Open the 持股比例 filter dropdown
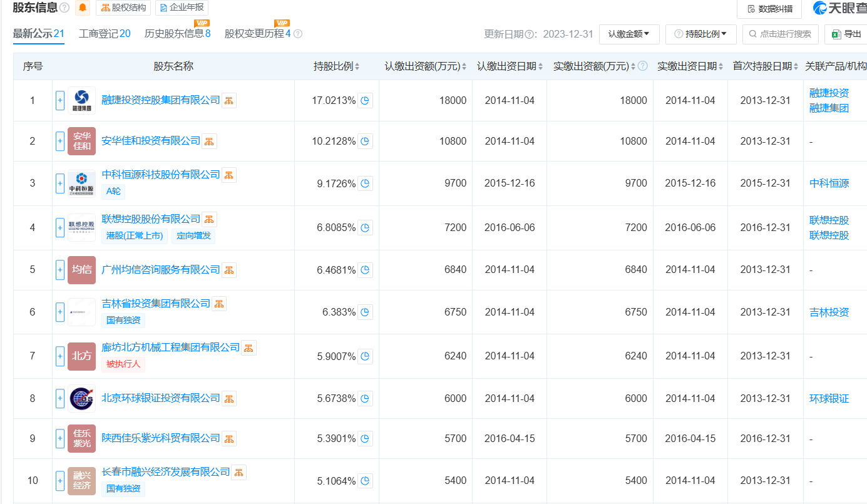Image resolution: width=867 pixels, height=504 pixels. (701, 34)
